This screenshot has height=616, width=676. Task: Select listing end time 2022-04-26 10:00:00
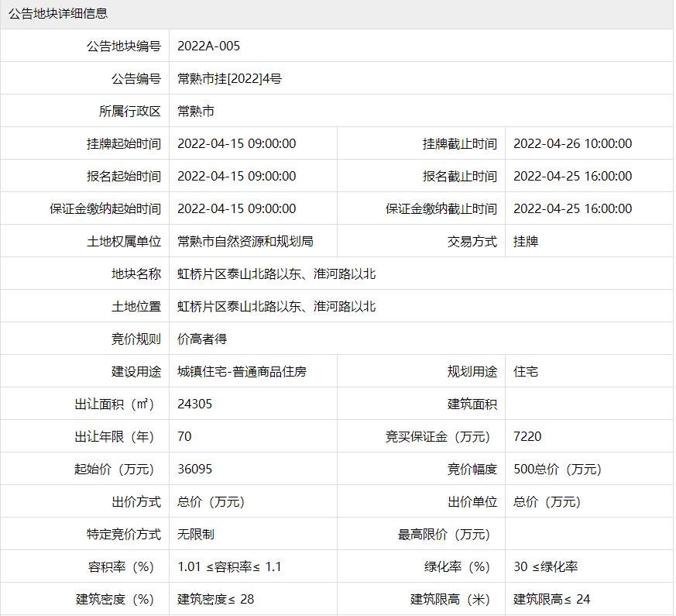click(572, 143)
